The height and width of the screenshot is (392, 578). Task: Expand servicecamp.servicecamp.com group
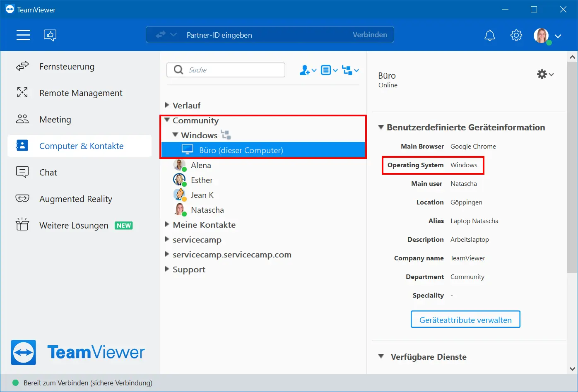pos(167,254)
